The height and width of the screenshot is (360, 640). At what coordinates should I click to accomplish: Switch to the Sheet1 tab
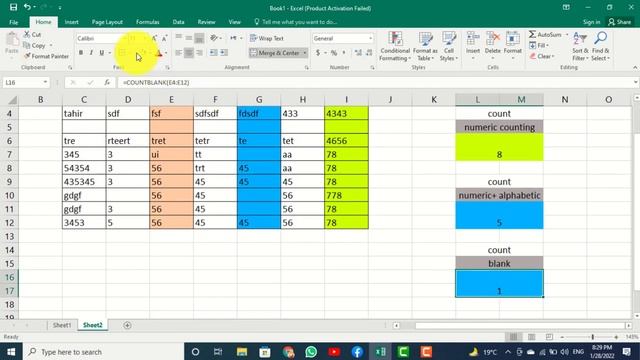(62, 325)
